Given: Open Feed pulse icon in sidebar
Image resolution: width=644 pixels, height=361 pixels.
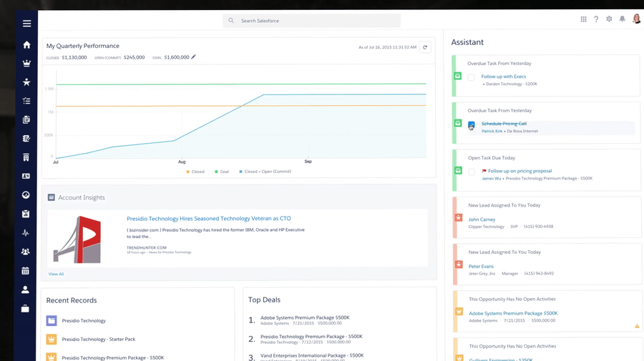Looking at the screenshot, I should 26,233.
